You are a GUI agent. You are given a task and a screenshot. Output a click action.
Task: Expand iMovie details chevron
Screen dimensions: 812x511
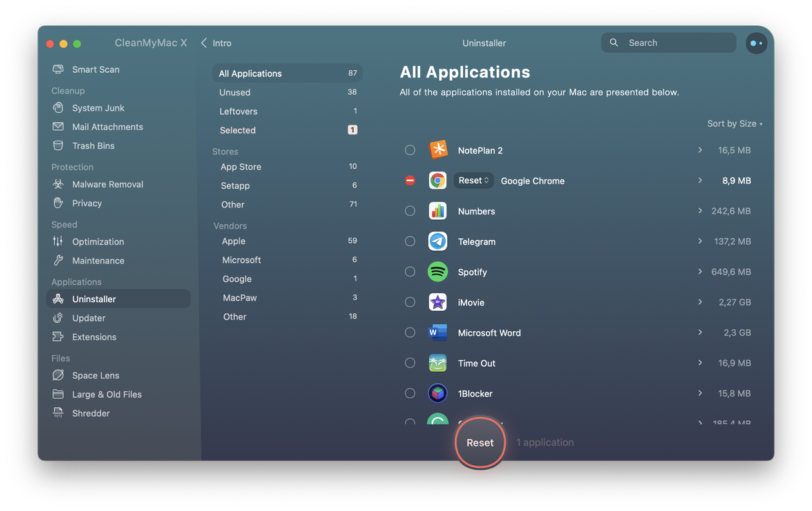click(x=700, y=302)
